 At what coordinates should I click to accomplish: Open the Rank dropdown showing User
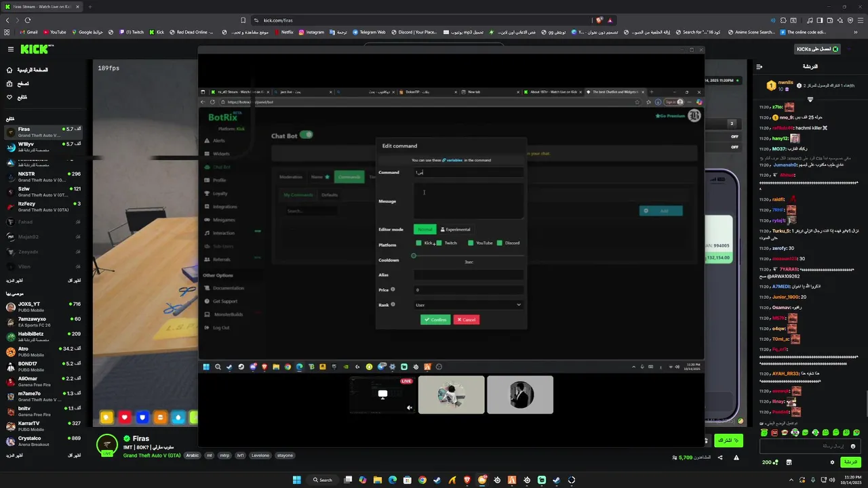pyautogui.click(x=469, y=305)
